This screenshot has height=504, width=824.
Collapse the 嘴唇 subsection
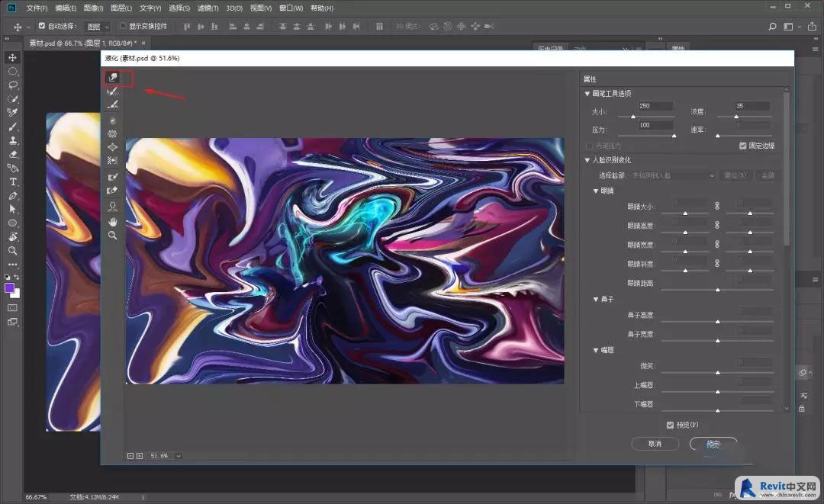[595, 350]
